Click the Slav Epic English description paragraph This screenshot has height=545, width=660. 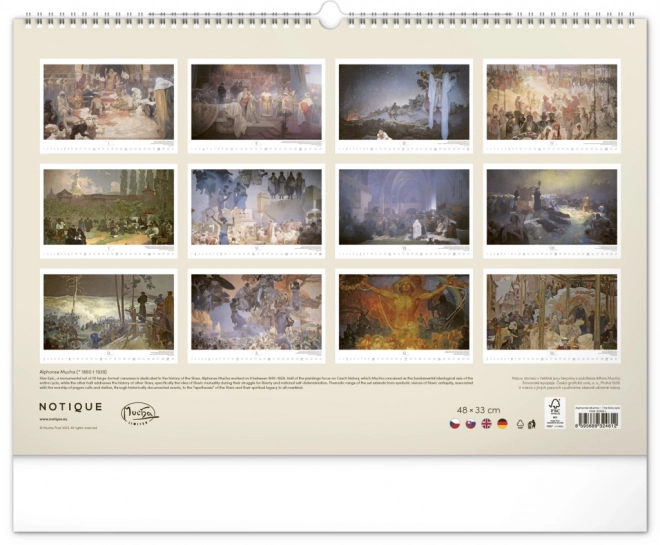point(256,383)
